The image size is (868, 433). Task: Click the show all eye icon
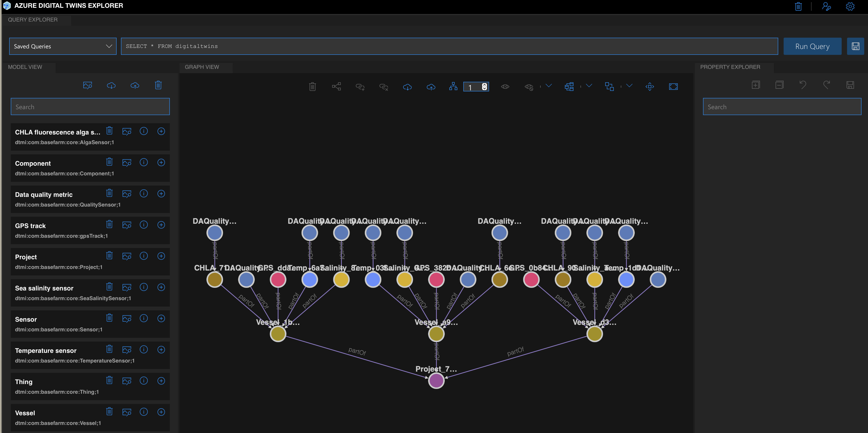point(505,87)
